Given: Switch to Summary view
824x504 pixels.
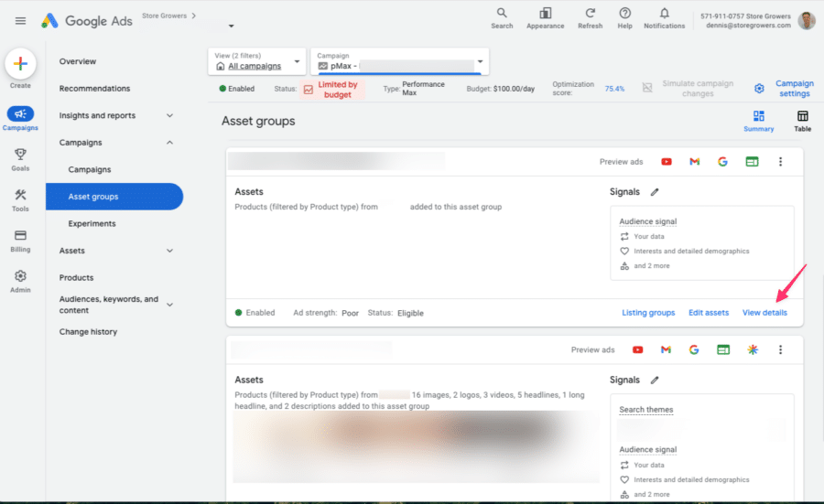Looking at the screenshot, I should pyautogui.click(x=758, y=121).
